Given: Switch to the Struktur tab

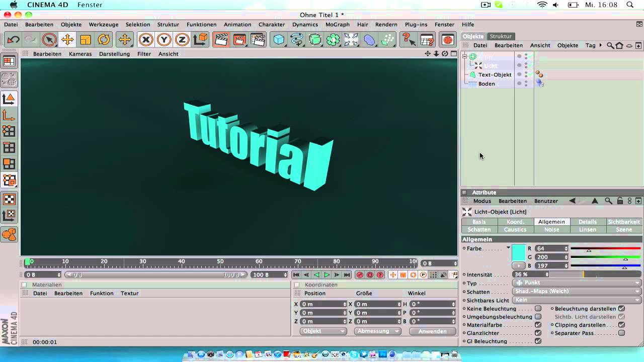Looking at the screenshot, I should (x=501, y=36).
